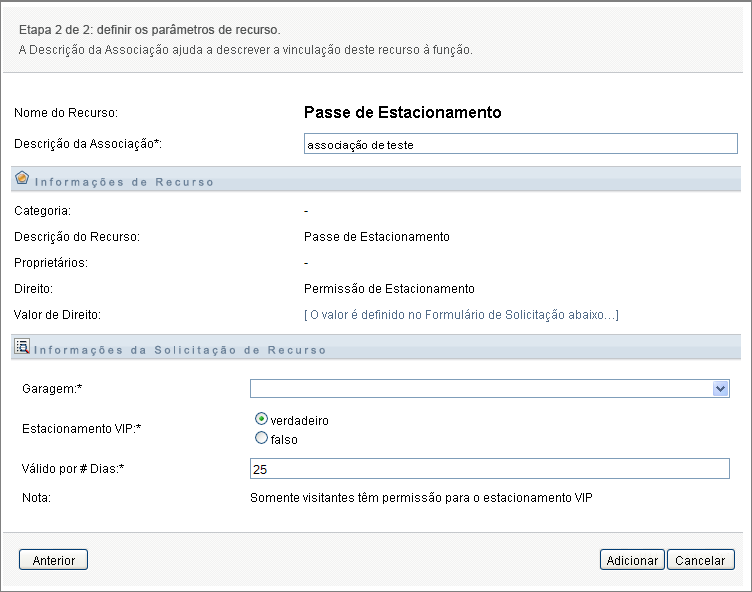Select the falso radio button
This screenshot has height=592, width=752.
262,438
